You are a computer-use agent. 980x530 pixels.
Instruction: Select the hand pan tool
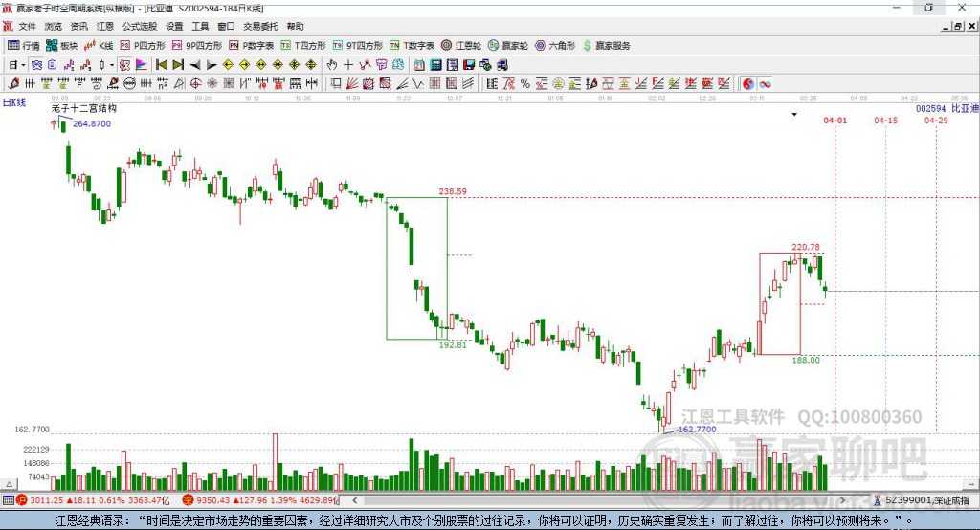[x=332, y=65]
